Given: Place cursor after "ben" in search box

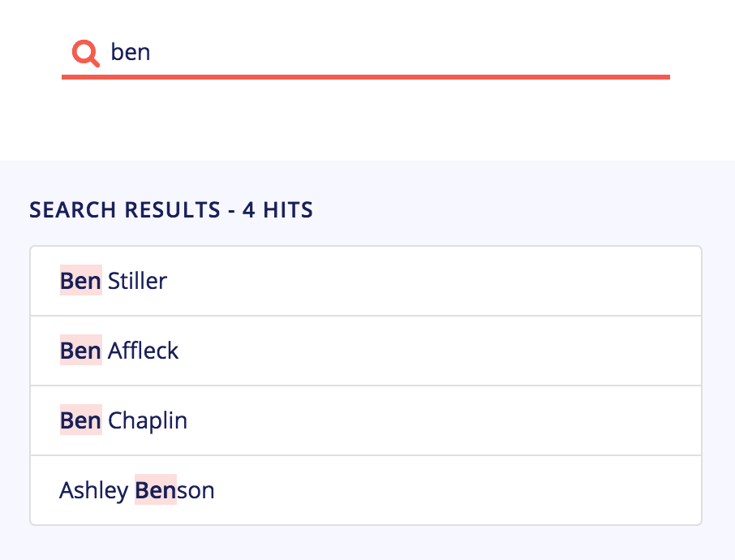Looking at the screenshot, I should (152, 52).
